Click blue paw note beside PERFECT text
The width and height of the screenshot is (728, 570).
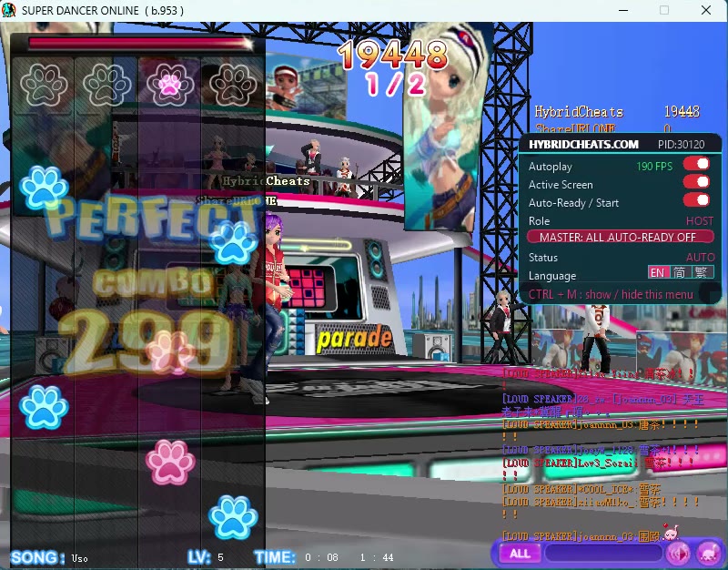tap(44, 188)
